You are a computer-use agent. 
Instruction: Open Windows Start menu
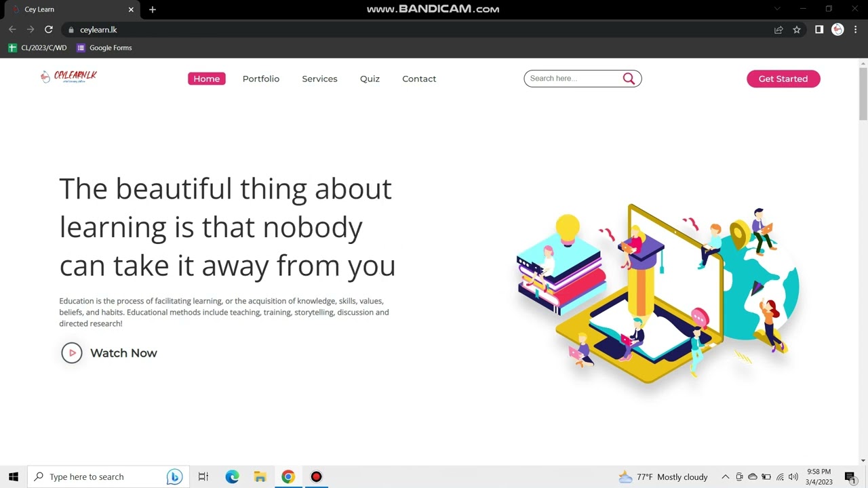point(14,476)
